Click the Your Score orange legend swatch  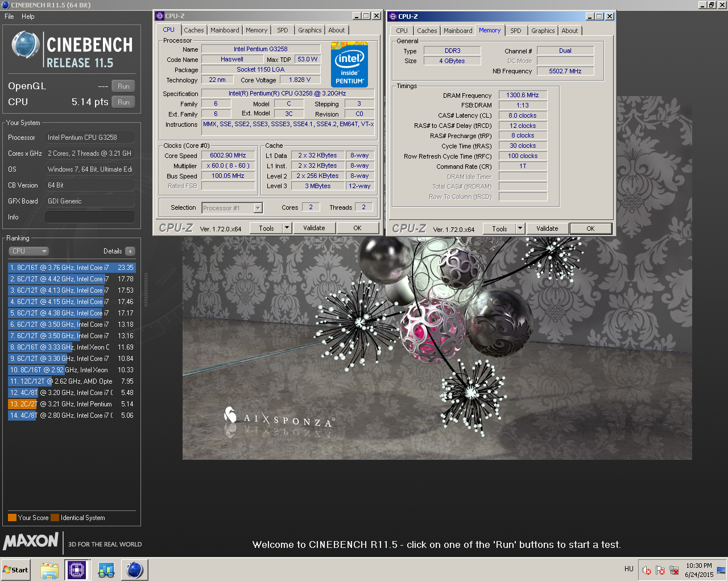tap(12, 518)
